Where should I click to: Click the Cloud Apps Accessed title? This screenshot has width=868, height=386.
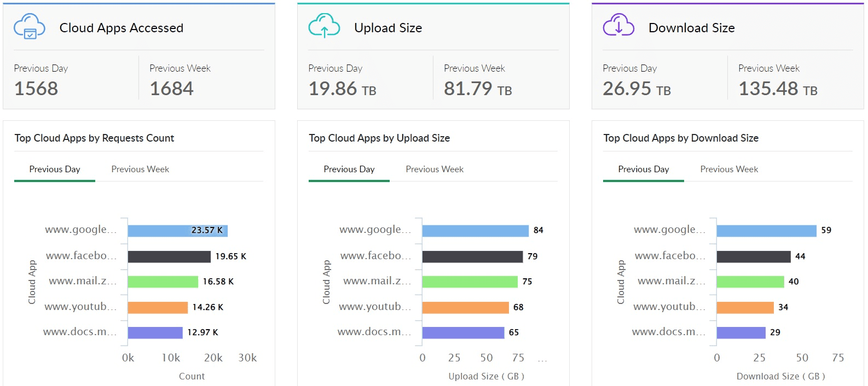(121, 28)
